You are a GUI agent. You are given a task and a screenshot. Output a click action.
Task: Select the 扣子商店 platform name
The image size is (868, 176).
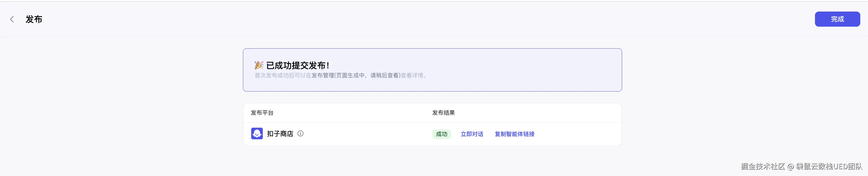(x=280, y=134)
